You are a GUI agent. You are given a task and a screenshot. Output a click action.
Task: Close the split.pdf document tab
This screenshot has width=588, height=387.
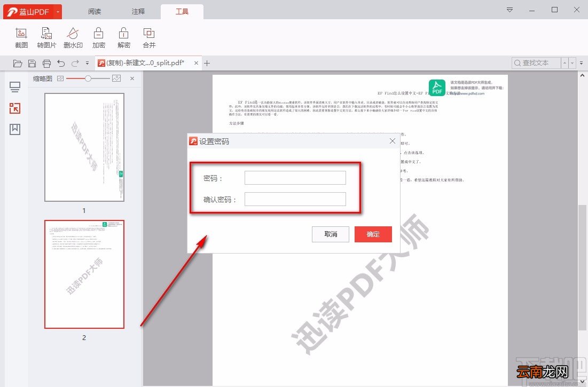click(x=196, y=63)
